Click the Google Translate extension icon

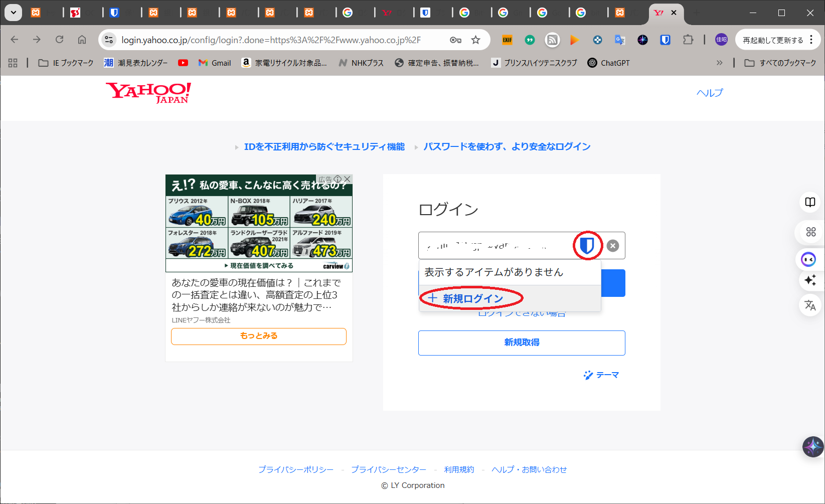[620, 40]
